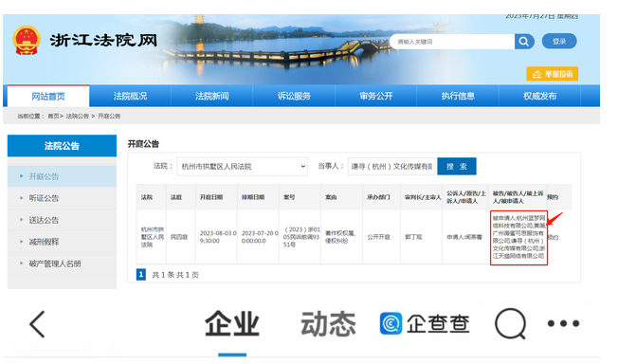Open the 执行信息 menu
This screenshot has width=618, height=364.
458,96
